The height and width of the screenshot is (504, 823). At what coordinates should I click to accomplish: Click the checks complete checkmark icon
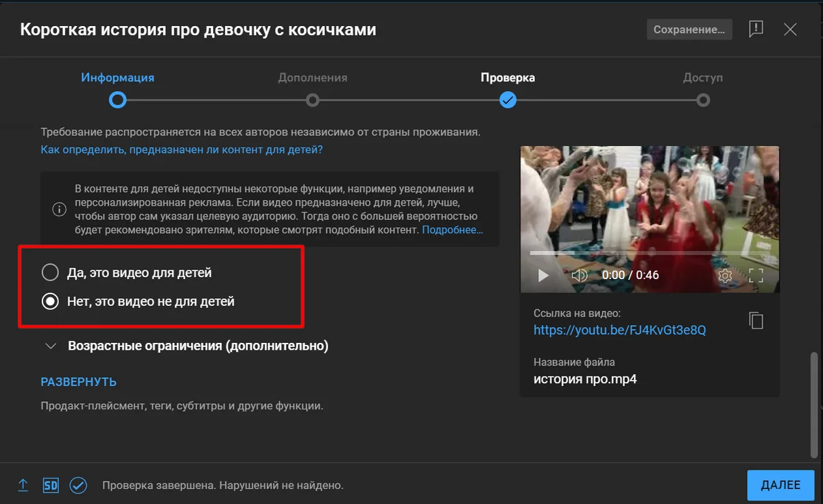[79, 485]
